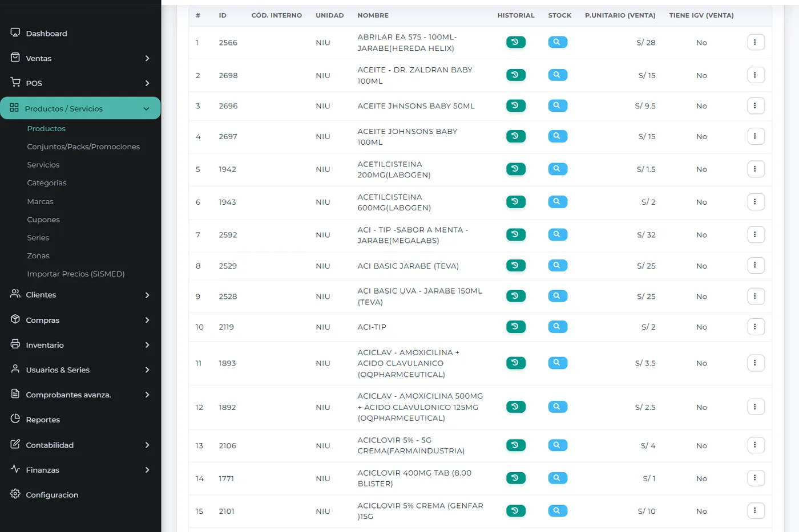Collapse the Productos / Servicios section
This screenshot has width=799, height=532.
click(x=146, y=108)
